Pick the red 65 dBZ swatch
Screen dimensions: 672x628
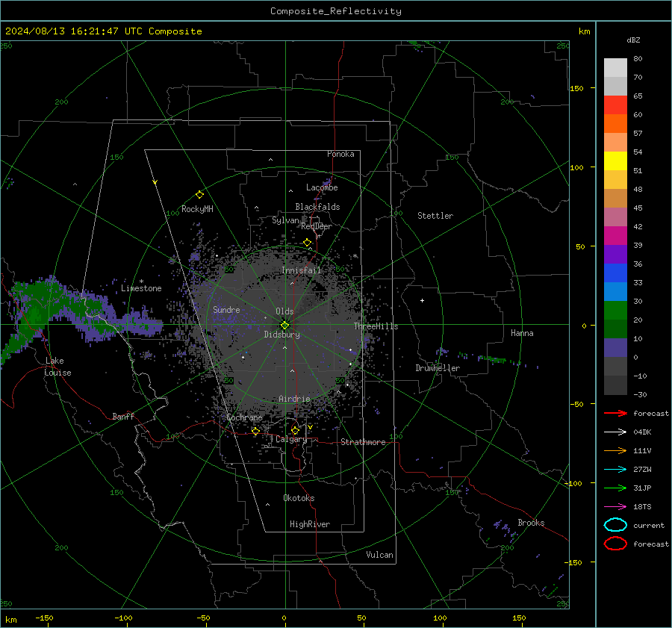point(615,105)
